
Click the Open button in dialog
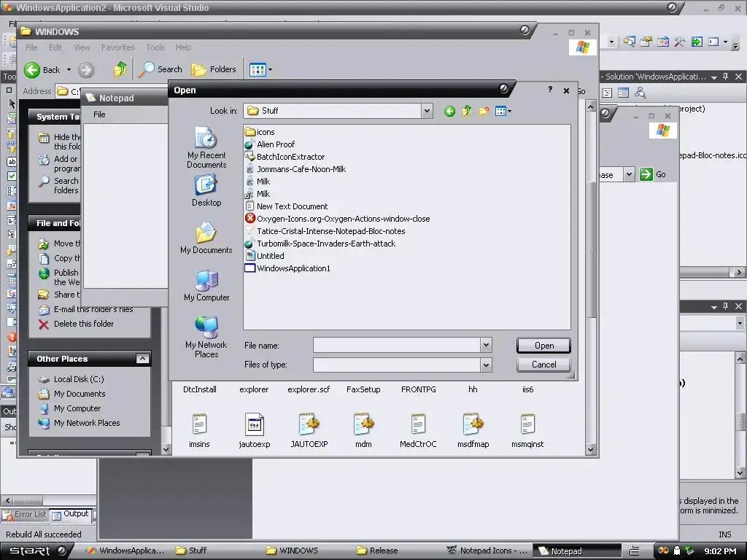pyautogui.click(x=543, y=346)
